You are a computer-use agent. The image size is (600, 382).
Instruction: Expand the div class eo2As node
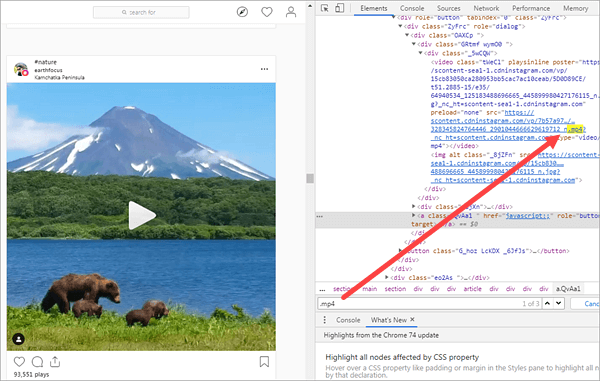[386, 277]
